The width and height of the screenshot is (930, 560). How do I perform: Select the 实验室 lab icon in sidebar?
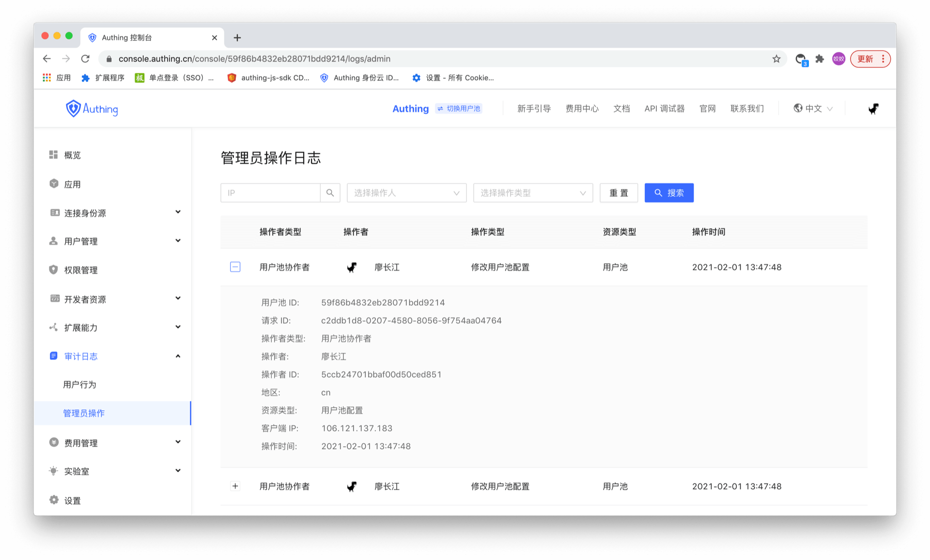53,470
